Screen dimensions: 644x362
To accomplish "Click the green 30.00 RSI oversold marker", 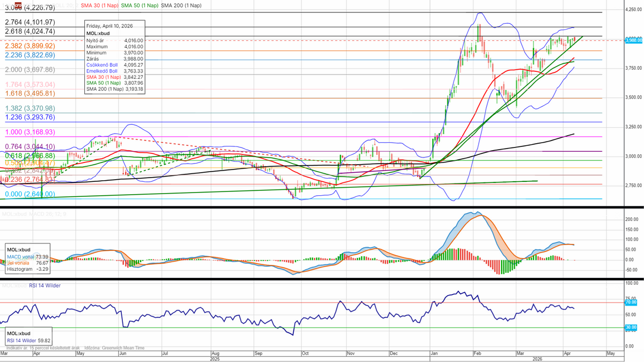I will coord(631,327).
